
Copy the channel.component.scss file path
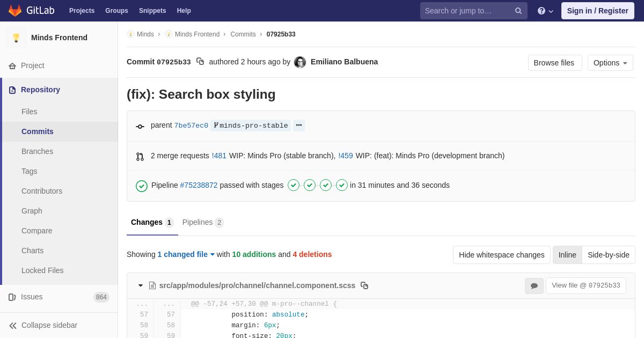[364, 285]
